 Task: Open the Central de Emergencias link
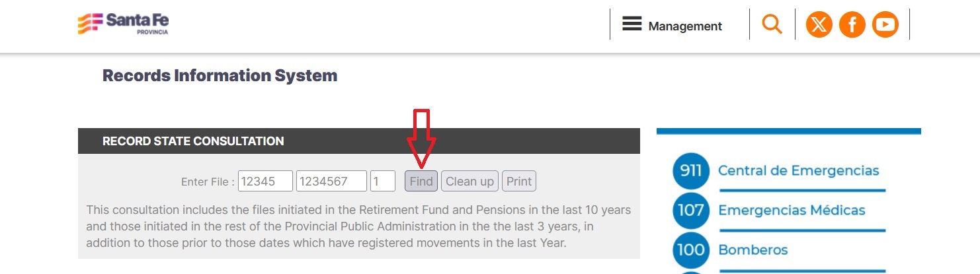(798, 171)
